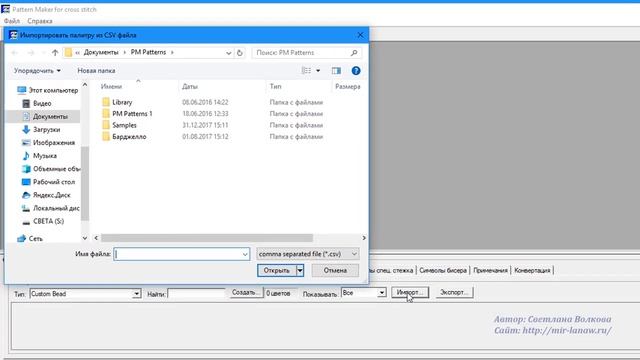Click the Экспорт button
Viewport: 640px width, 360px height.
(454, 293)
